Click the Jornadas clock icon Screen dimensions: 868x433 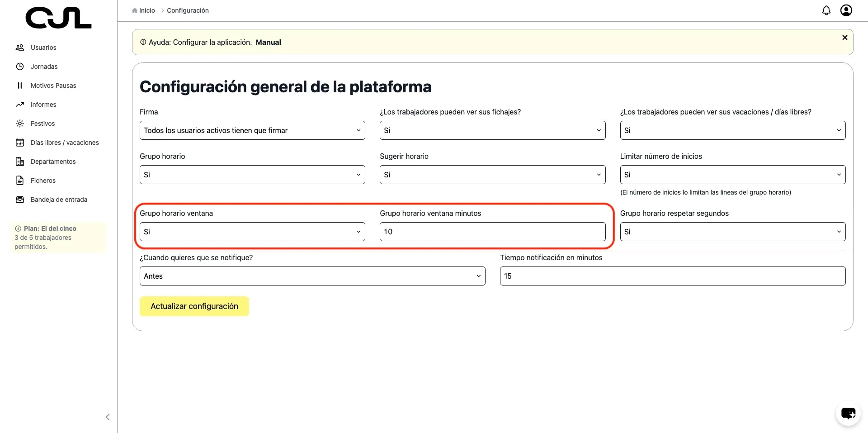coord(20,67)
